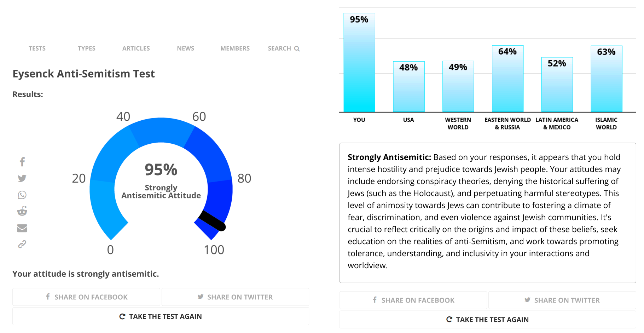The width and height of the screenshot is (644, 333).
Task: Click the right Take the Test Again button
Action: pos(488,320)
